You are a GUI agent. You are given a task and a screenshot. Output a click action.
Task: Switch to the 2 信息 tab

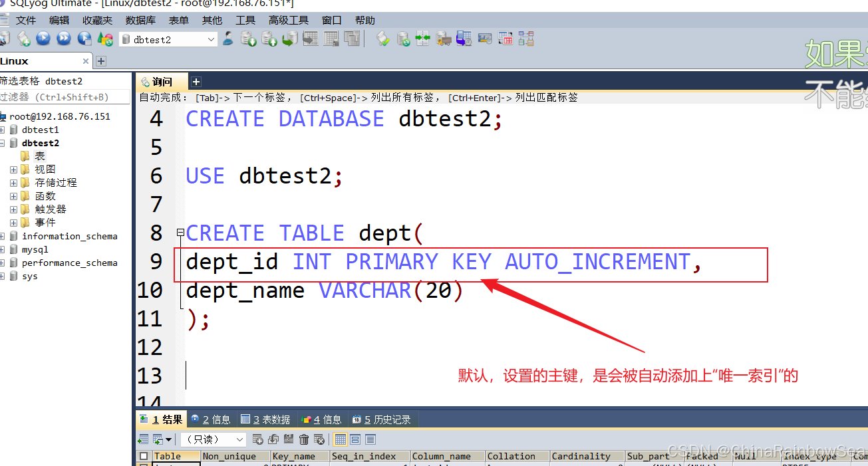210,419
